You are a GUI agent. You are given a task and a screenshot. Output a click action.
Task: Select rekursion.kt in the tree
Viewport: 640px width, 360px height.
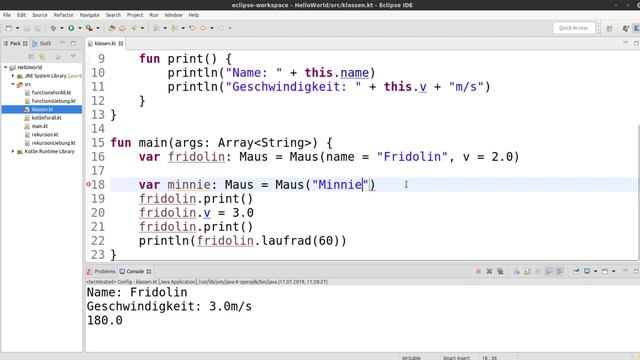(41, 135)
